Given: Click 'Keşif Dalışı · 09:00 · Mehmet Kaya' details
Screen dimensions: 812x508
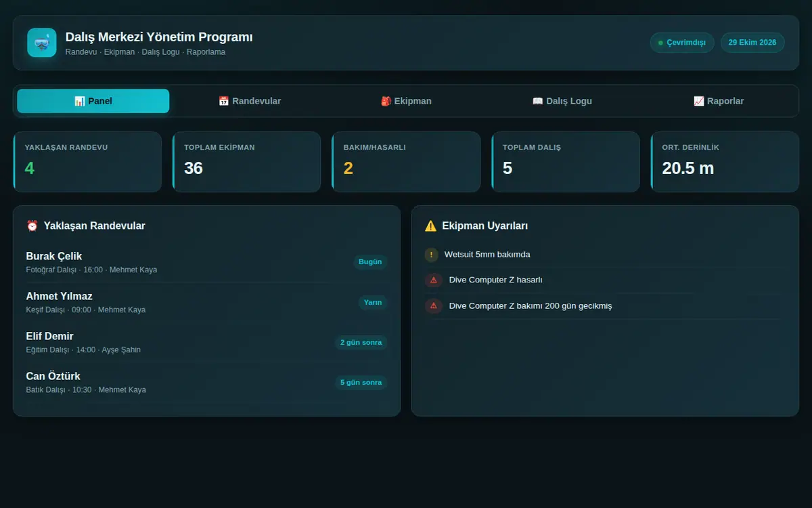Looking at the screenshot, I should pos(86,310).
